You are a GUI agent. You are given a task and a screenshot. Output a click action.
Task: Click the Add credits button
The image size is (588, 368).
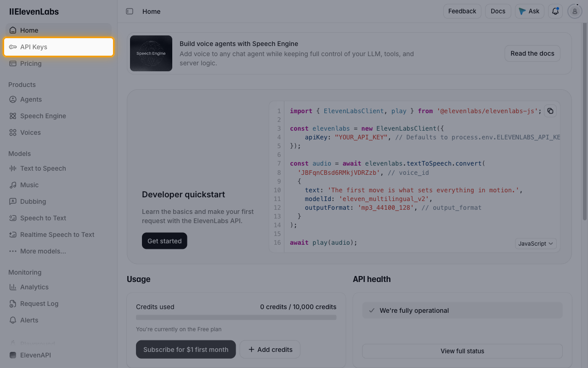pos(270,350)
